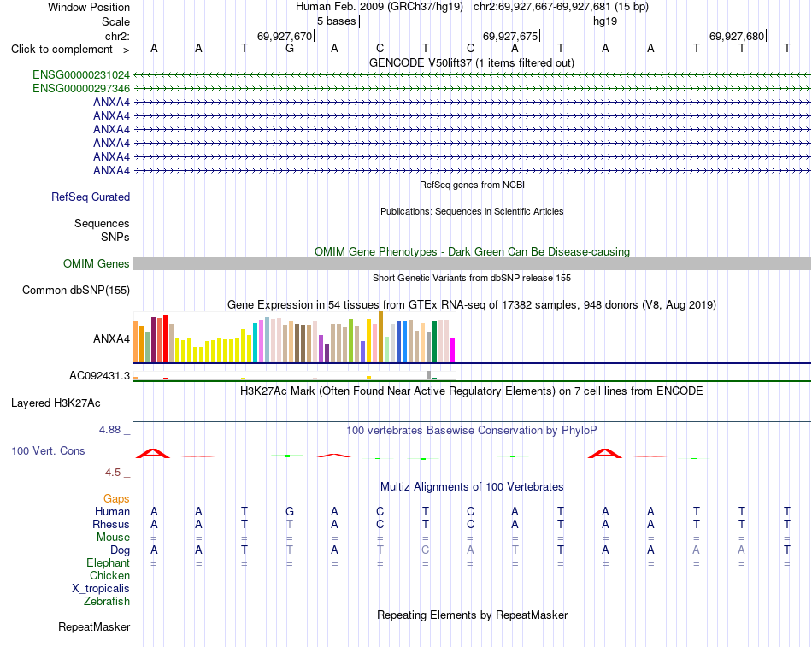
Task: Click the Sequences track label
Action: point(102,223)
